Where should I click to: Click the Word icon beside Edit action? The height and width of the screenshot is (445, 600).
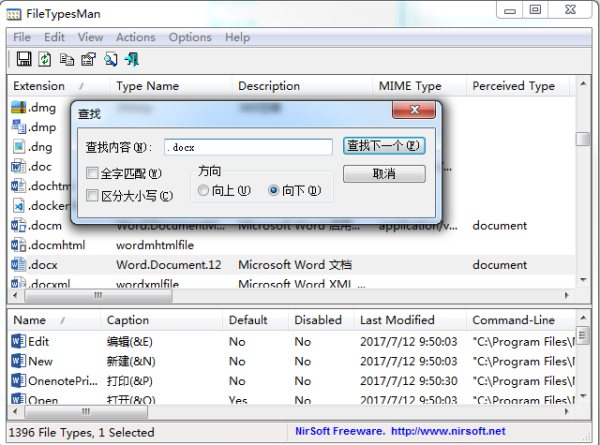pos(18,341)
